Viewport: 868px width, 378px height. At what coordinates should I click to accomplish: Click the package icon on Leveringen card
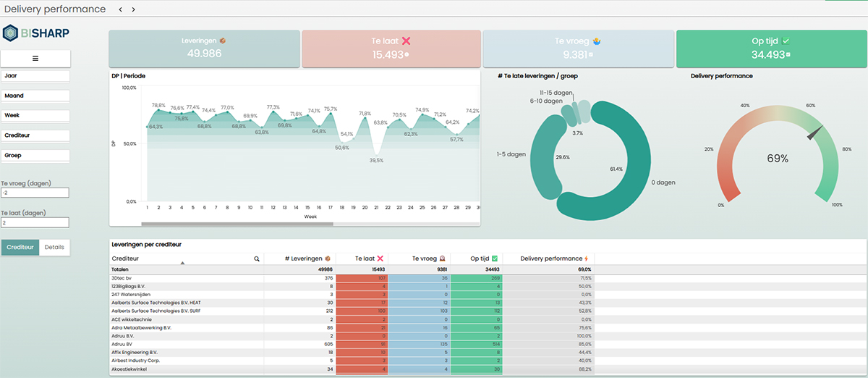223,41
